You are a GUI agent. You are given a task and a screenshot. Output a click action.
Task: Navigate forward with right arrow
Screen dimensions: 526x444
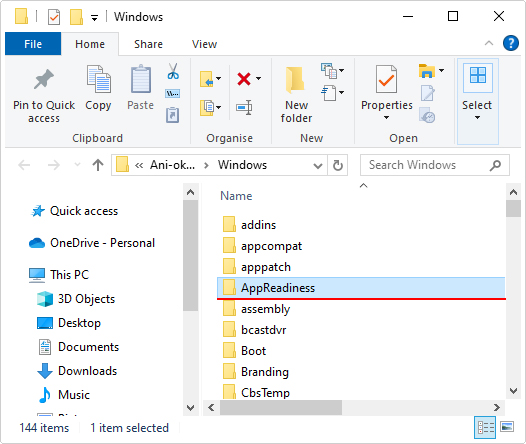pos(54,165)
